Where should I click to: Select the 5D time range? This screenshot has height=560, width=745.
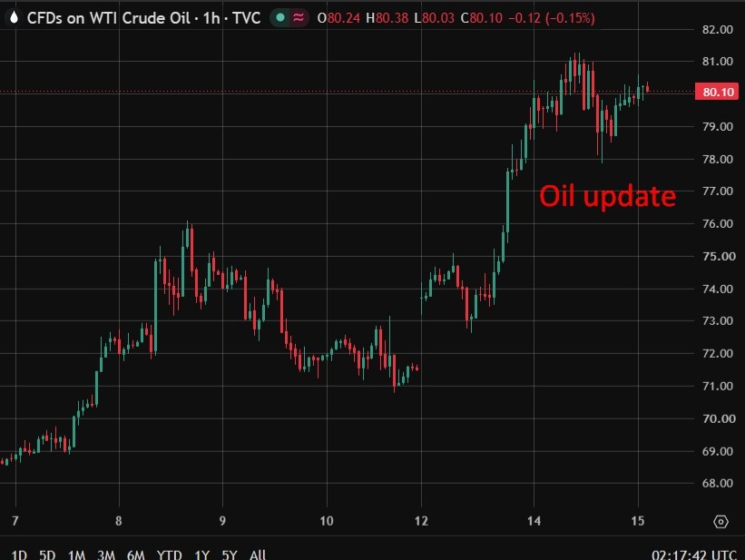tap(47, 555)
